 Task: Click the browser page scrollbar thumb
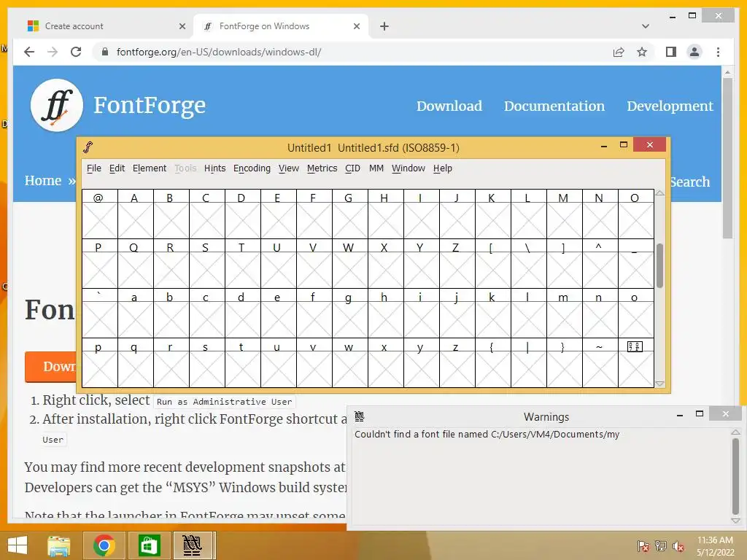(x=727, y=158)
